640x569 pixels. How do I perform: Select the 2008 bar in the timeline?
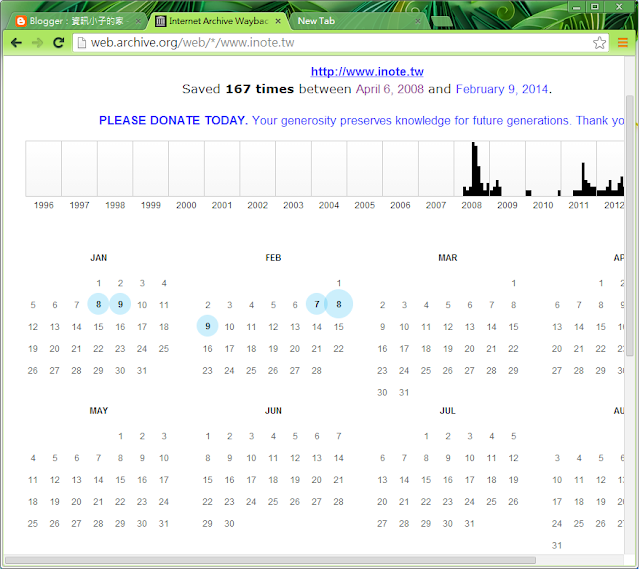[x=472, y=170]
